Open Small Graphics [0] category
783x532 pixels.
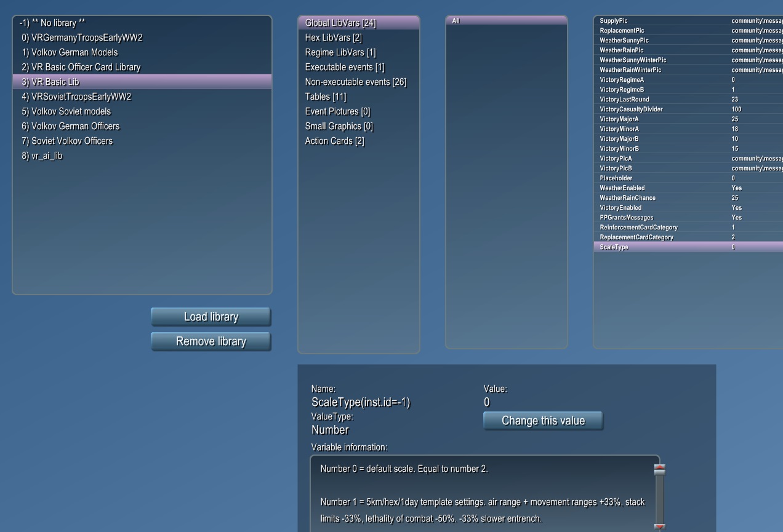[359, 126]
